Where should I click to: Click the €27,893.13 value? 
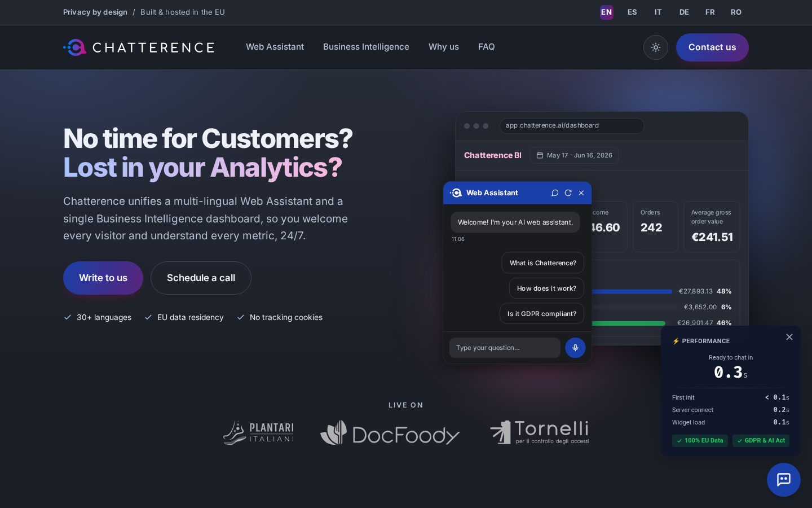tap(696, 291)
